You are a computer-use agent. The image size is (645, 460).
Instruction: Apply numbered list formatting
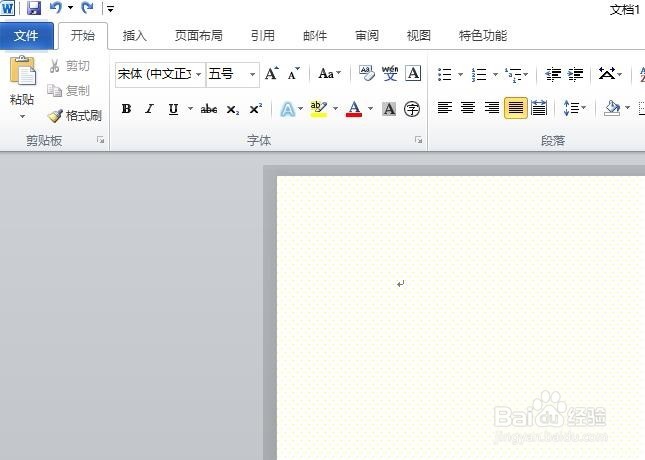479,74
